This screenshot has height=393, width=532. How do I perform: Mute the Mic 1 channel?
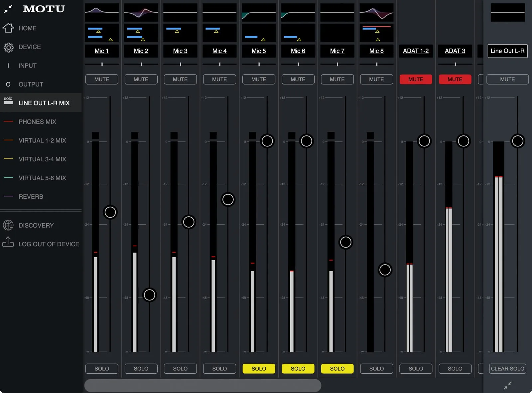(x=102, y=79)
